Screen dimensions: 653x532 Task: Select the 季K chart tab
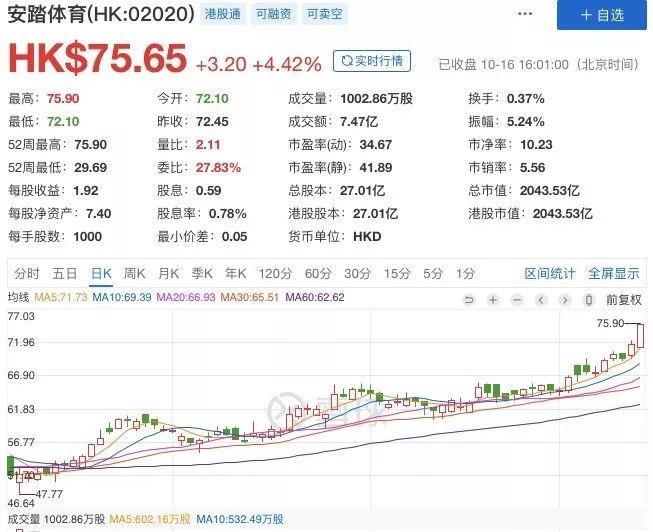pyautogui.click(x=202, y=274)
